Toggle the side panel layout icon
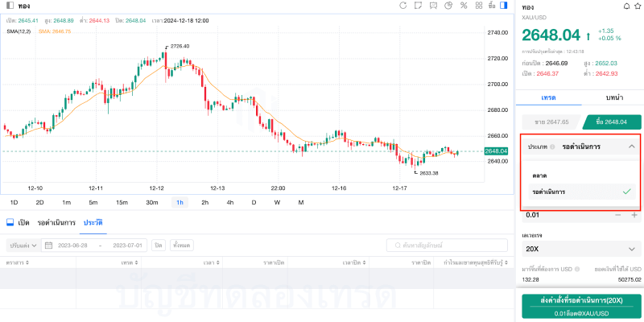This screenshot has height=322, width=644. click(x=505, y=6)
